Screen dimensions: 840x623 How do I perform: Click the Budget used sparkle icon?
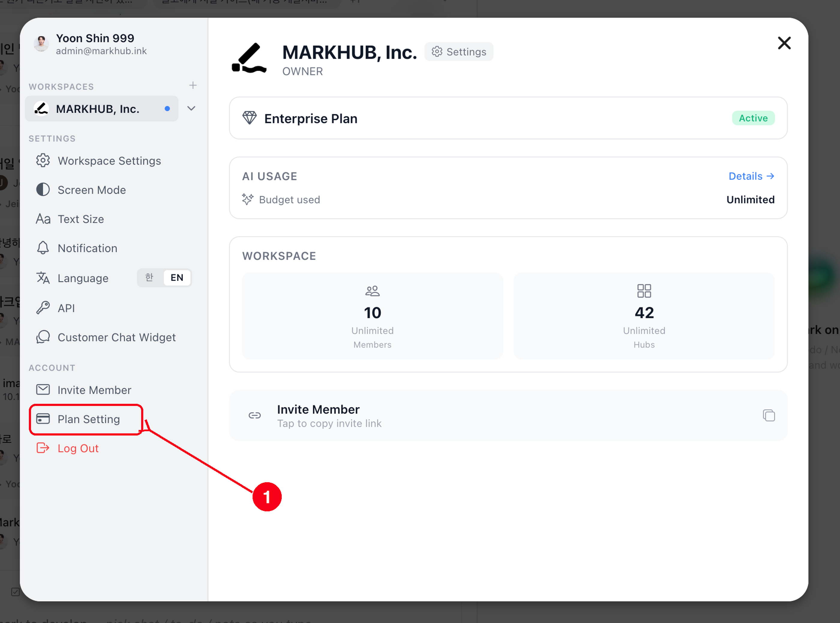click(x=248, y=199)
